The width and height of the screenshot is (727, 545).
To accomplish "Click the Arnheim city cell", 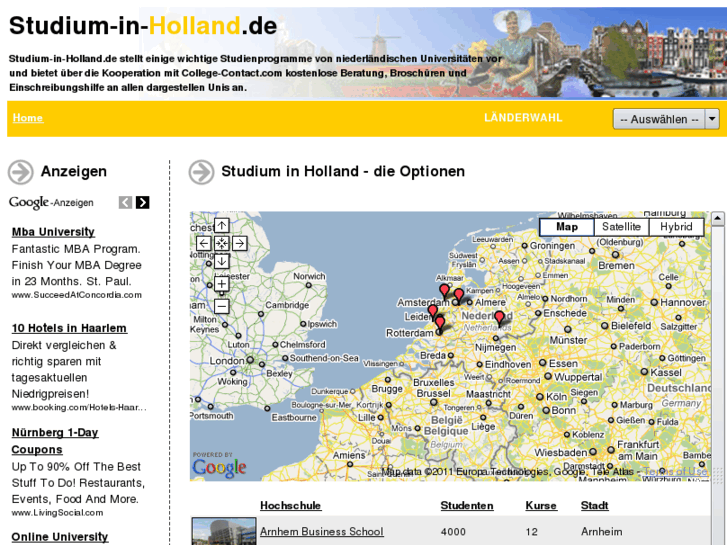I will [x=601, y=532].
